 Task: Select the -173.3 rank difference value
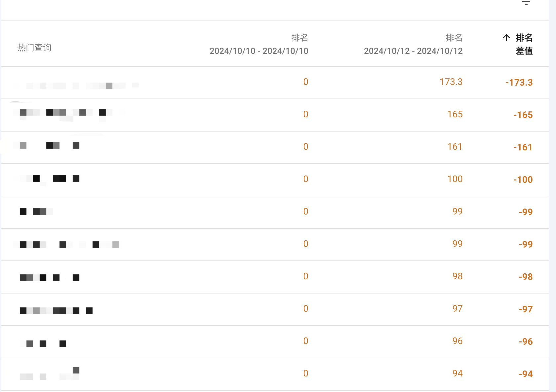click(x=519, y=82)
